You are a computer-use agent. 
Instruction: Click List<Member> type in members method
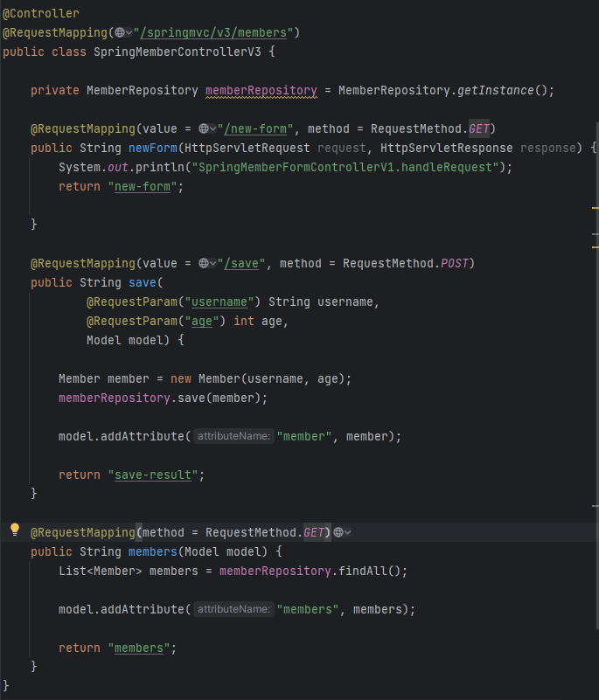point(101,571)
